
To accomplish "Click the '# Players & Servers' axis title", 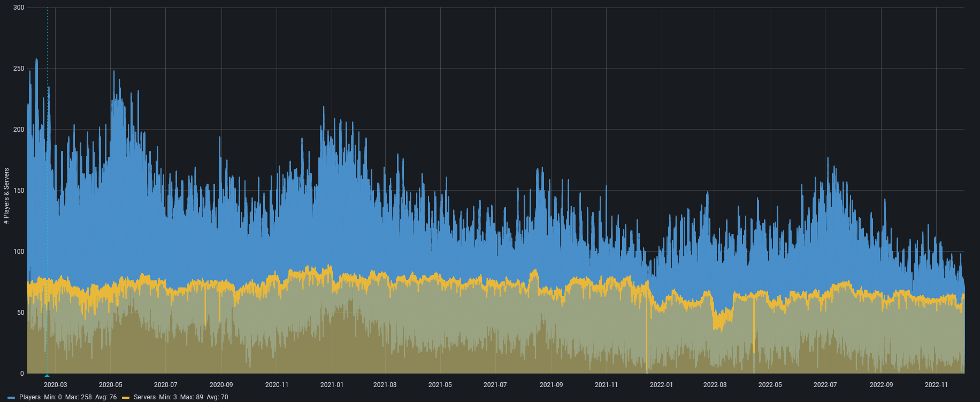I will (6, 196).
